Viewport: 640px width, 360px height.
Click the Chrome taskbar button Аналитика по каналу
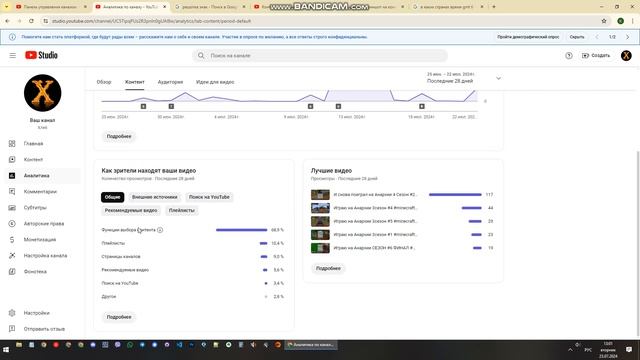point(311,345)
